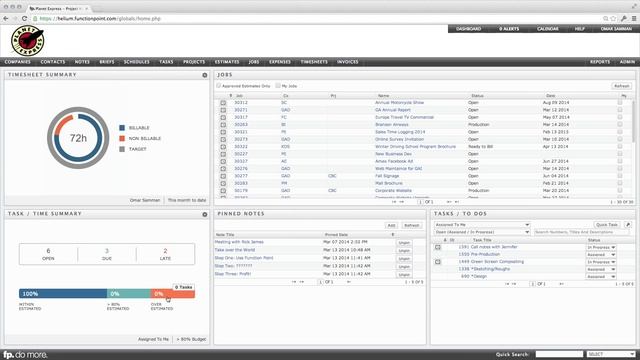Go to last page of Pinned Notes

click(x=349, y=282)
